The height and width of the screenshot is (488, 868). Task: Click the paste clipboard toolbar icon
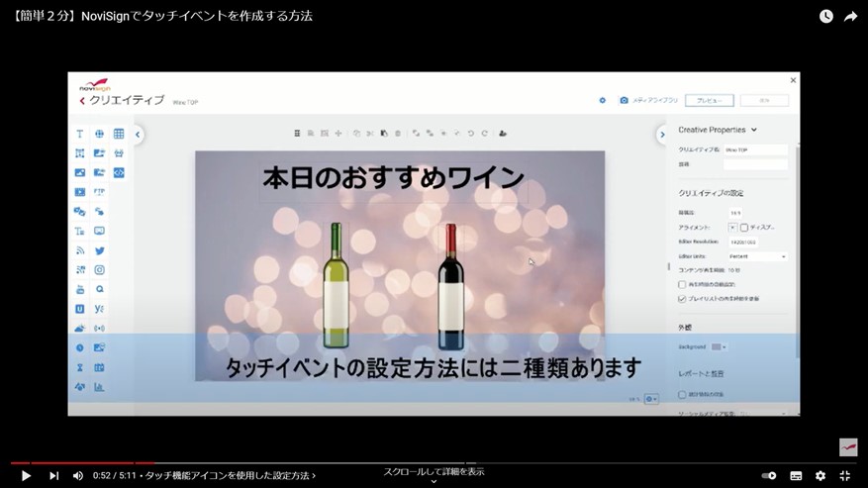(x=384, y=134)
